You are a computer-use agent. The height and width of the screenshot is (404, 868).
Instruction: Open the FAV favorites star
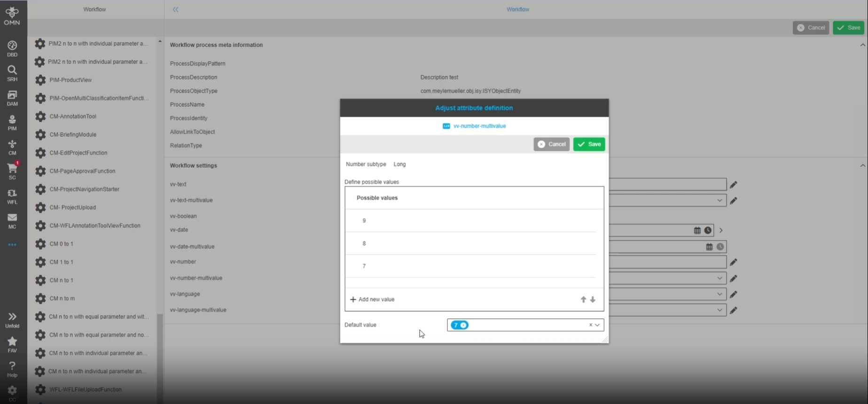tap(12, 345)
